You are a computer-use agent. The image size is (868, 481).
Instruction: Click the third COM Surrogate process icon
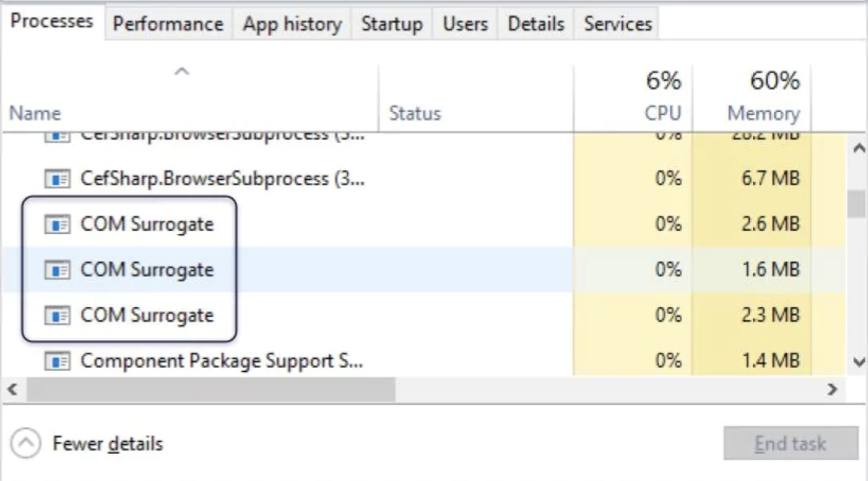point(56,315)
